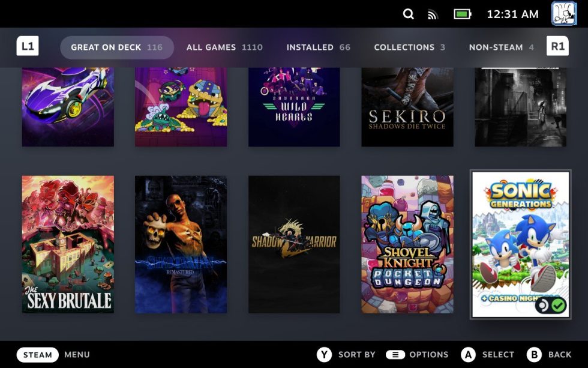The image size is (588, 368).
Task: Open Sort By options
Action: [x=356, y=355]
